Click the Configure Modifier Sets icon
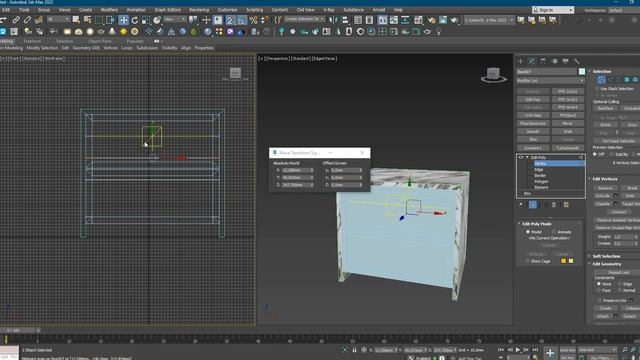 [566, 204]
